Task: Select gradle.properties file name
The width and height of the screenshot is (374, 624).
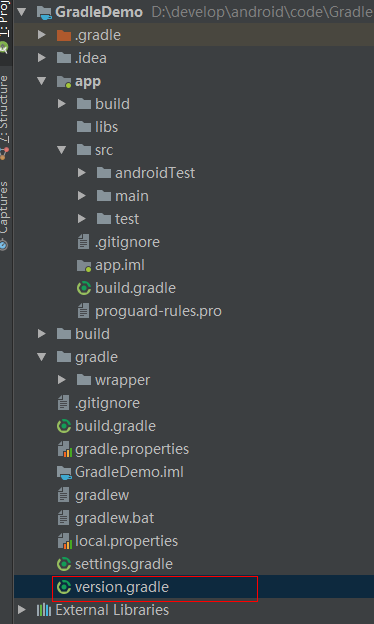Action: (132, 449)
